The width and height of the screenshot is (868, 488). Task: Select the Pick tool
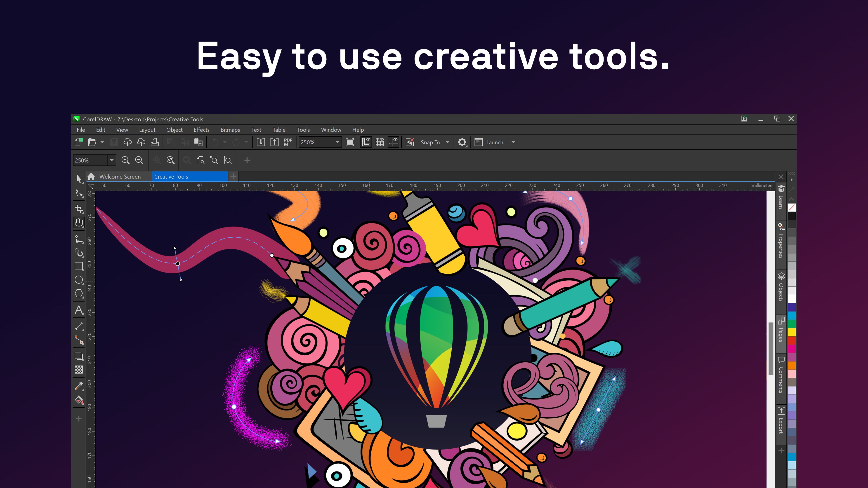pos(79,180)
